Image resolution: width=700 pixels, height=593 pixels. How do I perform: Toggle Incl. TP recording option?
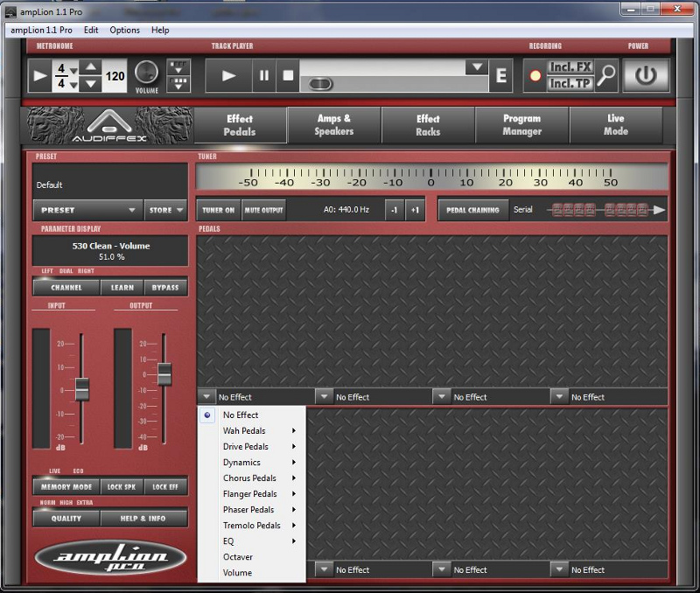click(570, 83)
